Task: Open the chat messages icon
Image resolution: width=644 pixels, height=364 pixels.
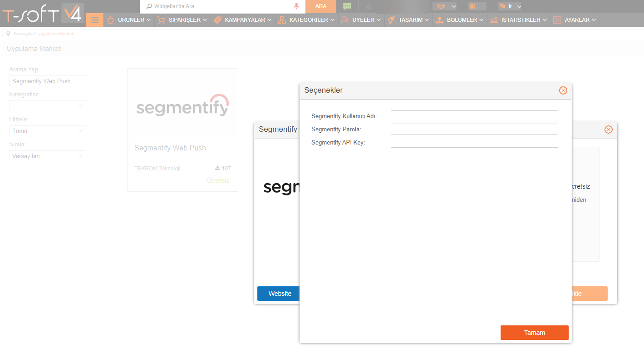Action: (x=347, y=6)
